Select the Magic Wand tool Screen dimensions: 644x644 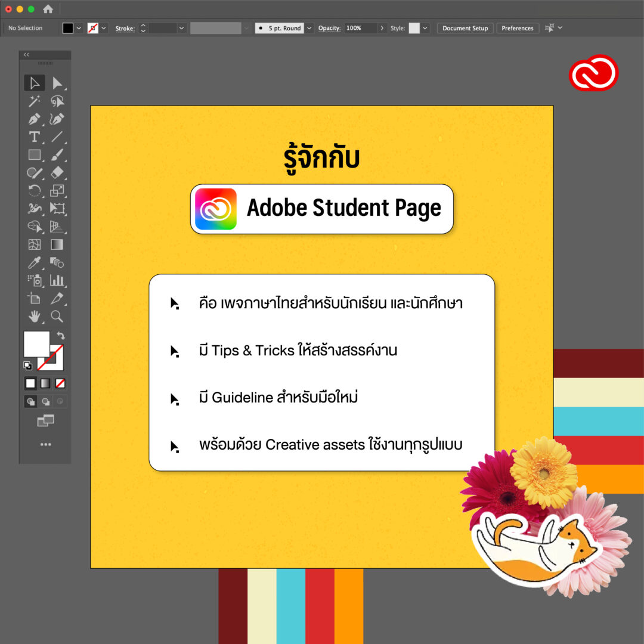(x=35, y=101)
